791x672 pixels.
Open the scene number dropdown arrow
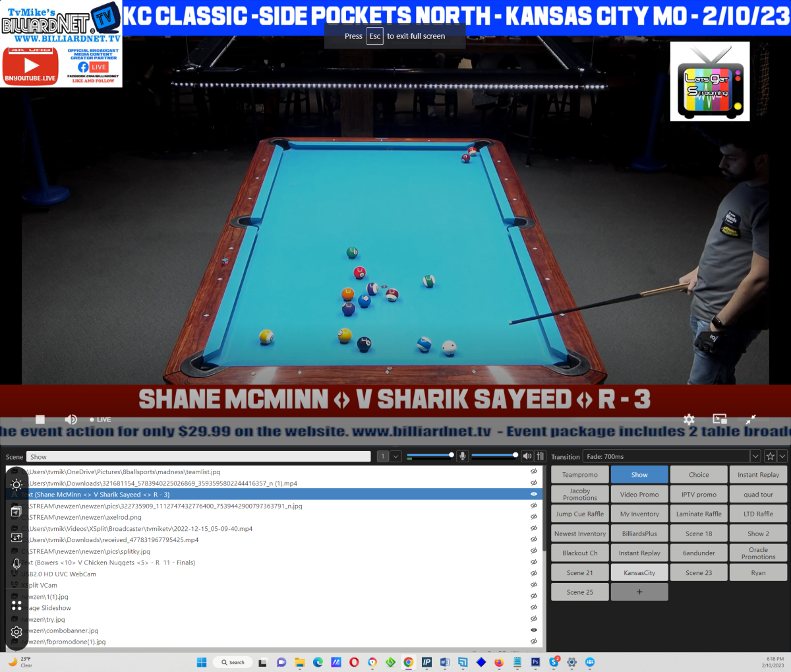(395, 456)
